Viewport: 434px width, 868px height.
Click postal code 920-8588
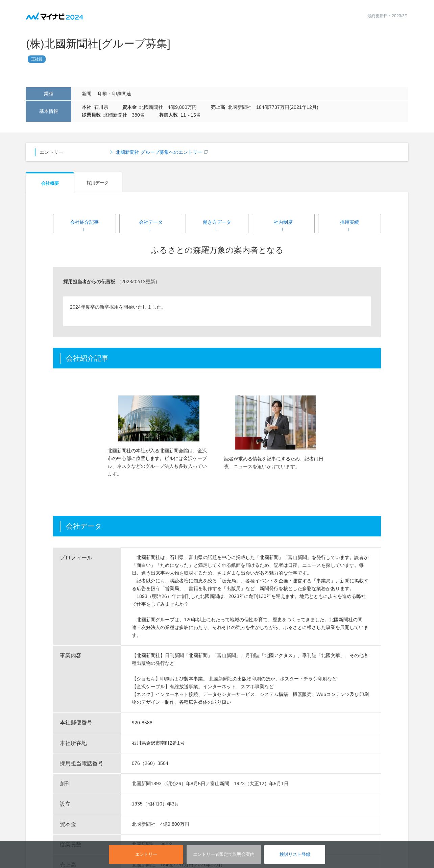[x=142, y=723]
